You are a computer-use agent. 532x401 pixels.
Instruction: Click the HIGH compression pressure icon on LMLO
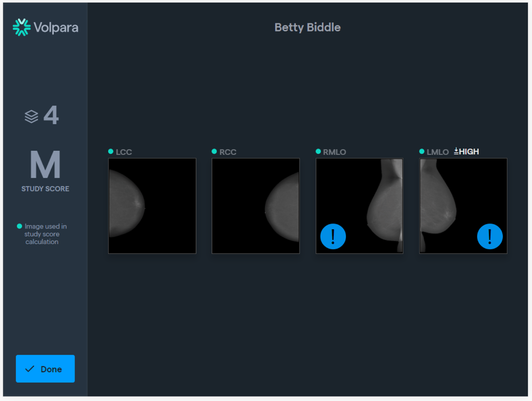click(x=455, y=151)
